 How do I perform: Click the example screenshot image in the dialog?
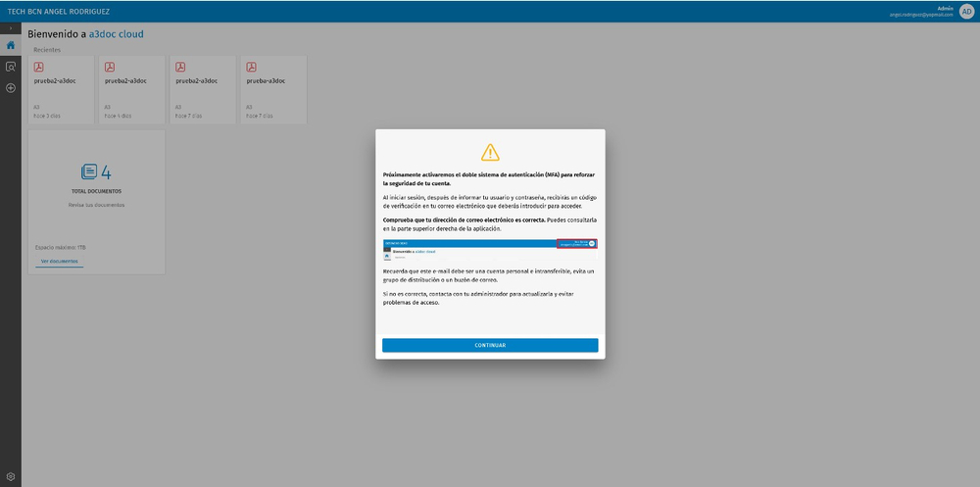point(490,249)
